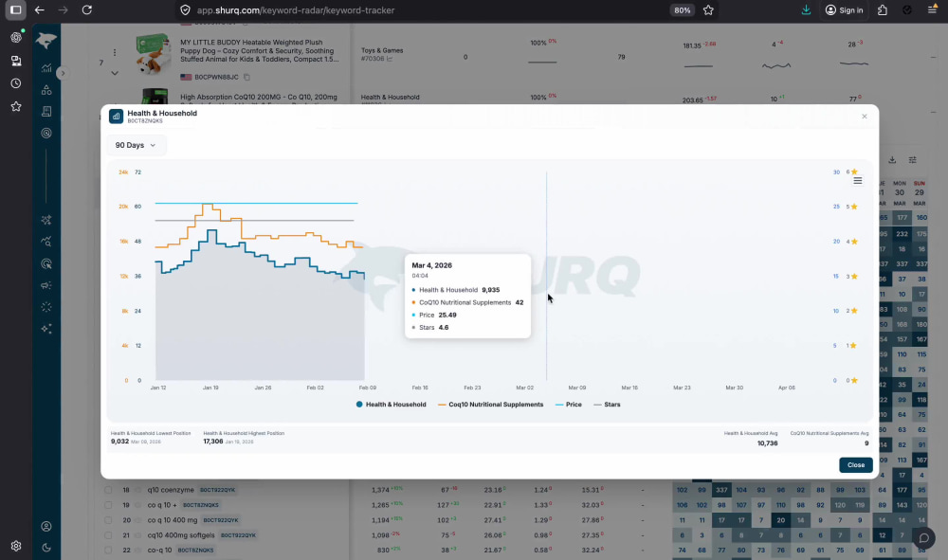Image resolution: width=948 pixels, height=560 pixels.
Task: Open the sparkle wand sidebar icon
Action: (x=46, y=220)
